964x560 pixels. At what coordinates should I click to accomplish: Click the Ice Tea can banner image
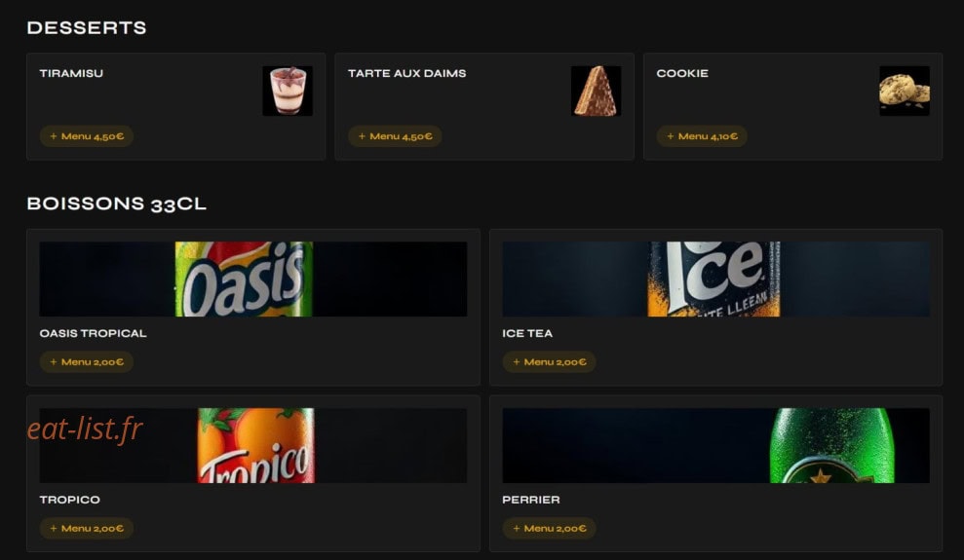click(715, 280)
